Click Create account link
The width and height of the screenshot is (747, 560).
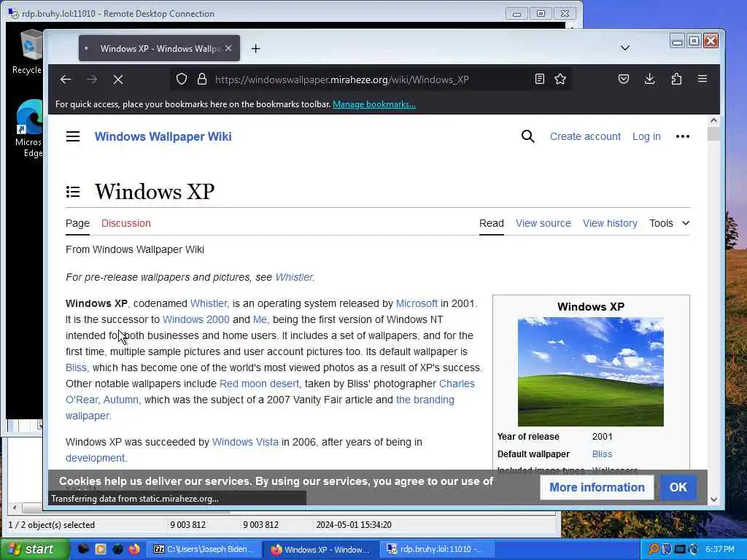(x=585, y=136)
